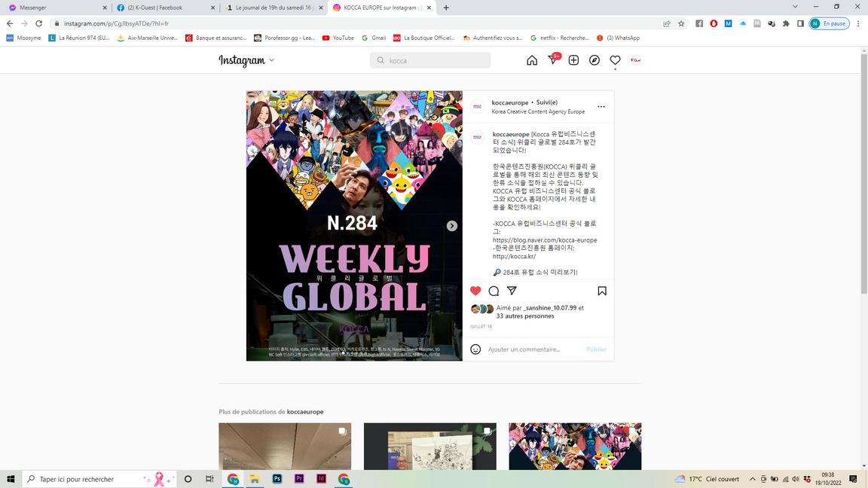Open the Chrome extensions puzzle icon
The height and width of the screenshot is (488, 868).
pyautogui.click(x=786, y=23)
